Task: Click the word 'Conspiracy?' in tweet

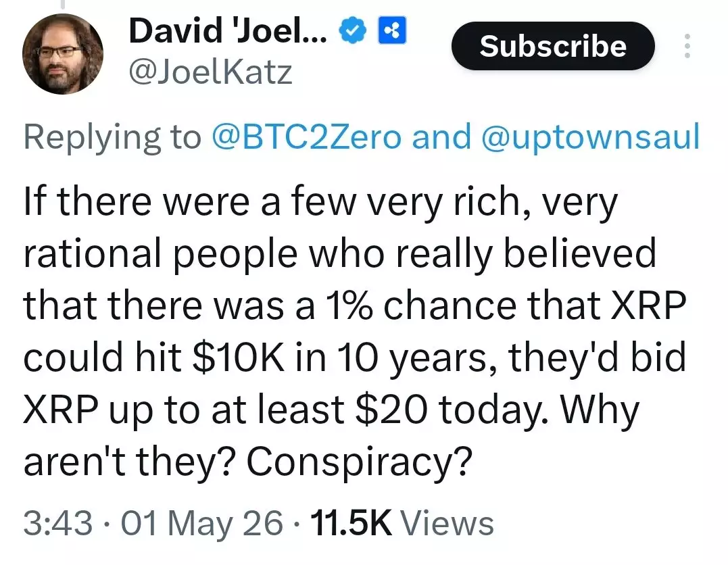Action: (x=359, y=462)
